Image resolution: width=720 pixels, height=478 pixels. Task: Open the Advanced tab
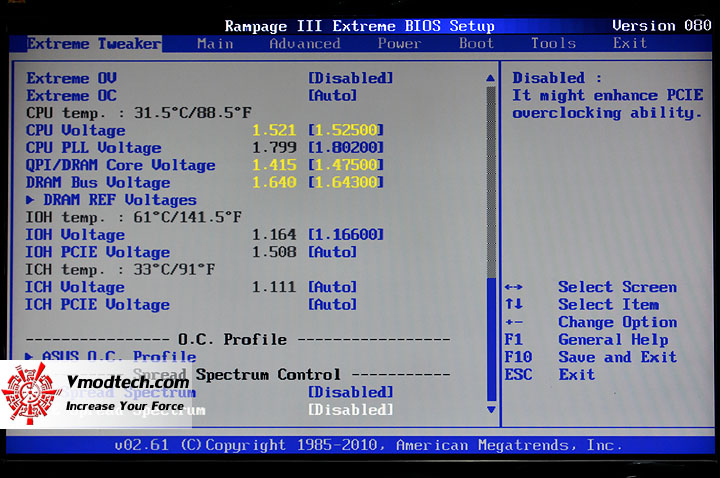click(x=305, y=44)
